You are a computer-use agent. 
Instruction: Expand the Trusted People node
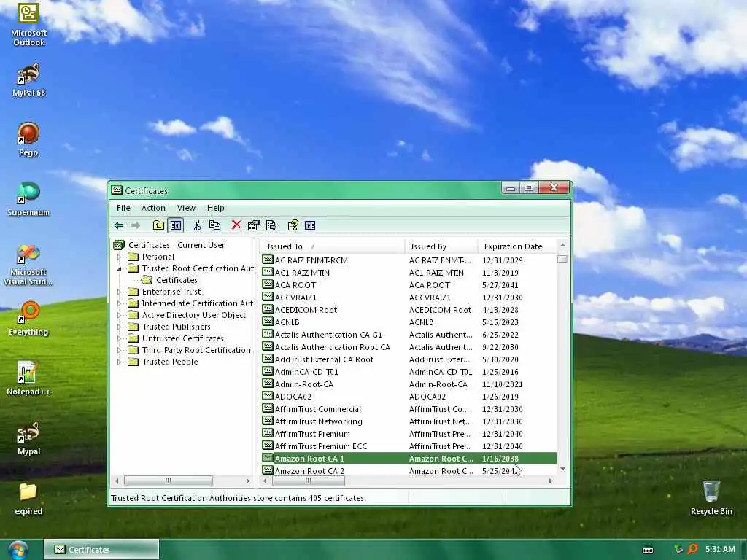[119, 362]
